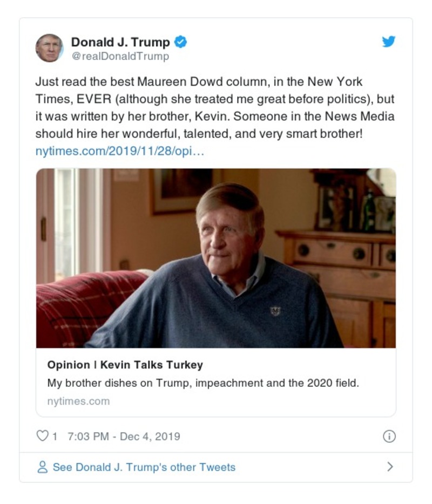Screen dimensions: 432x504
Task: Click the article preview photo of Kevin Dowd
Action: [x=216, y=259]
